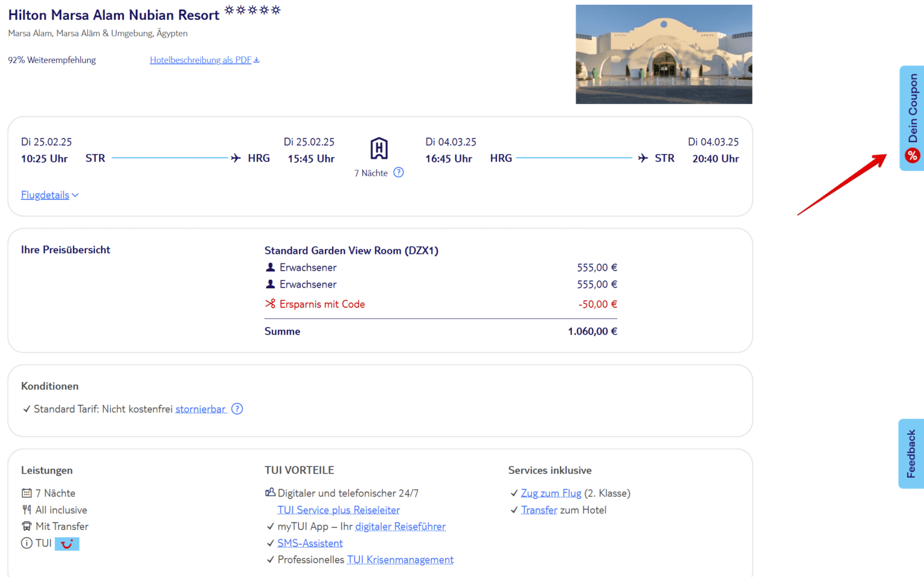This screenshot has width=924, height=577.
Task: Click the Hilton Marsa Alam Nubian Resort title
Action: (x=114, y=15)
